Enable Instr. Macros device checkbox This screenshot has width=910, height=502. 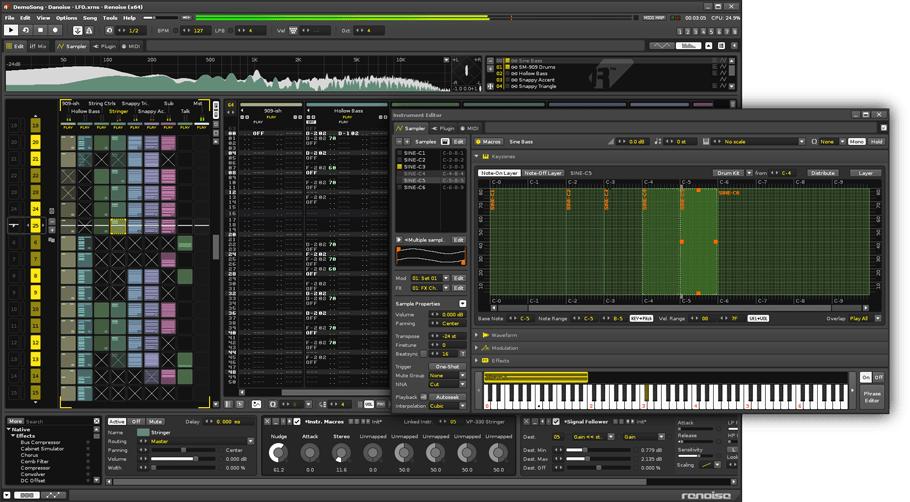[x=297, y=422]
